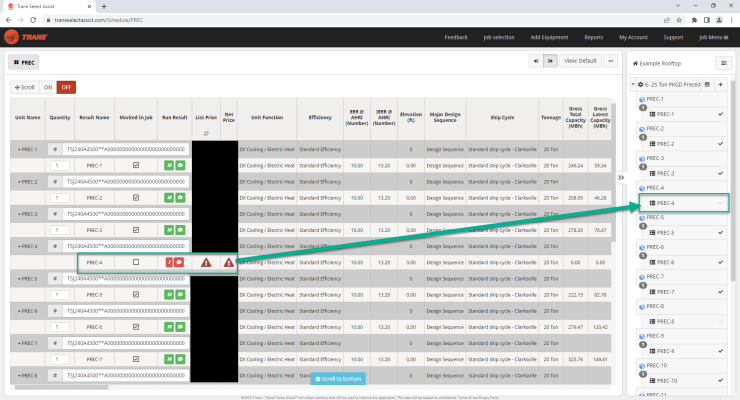
Task: Click the browser extensions puzzle icon
Action: coord(694,20)
